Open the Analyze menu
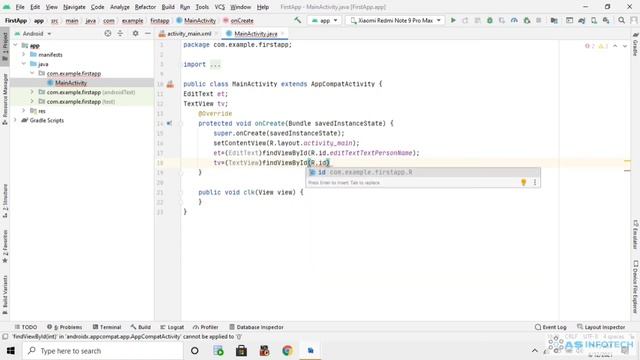This screenshot has height=360, width=640. coord(120,7)
